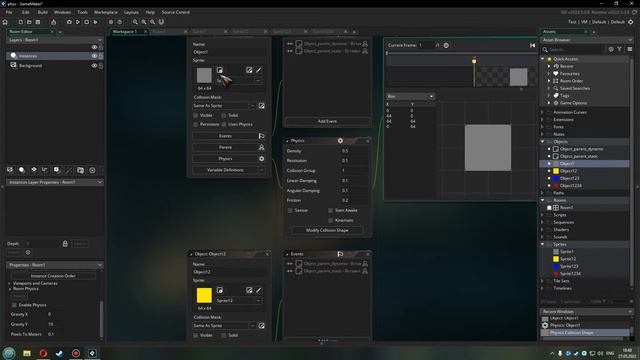Lock the Instances layer with padlock icon
640x360 pixels.
(x=101, y=56)
